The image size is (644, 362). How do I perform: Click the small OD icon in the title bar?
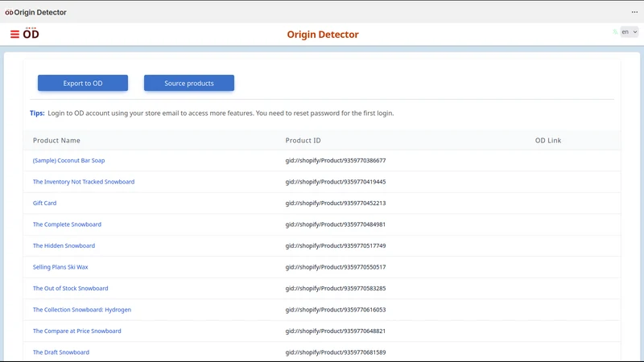click(x=9, y=12)
